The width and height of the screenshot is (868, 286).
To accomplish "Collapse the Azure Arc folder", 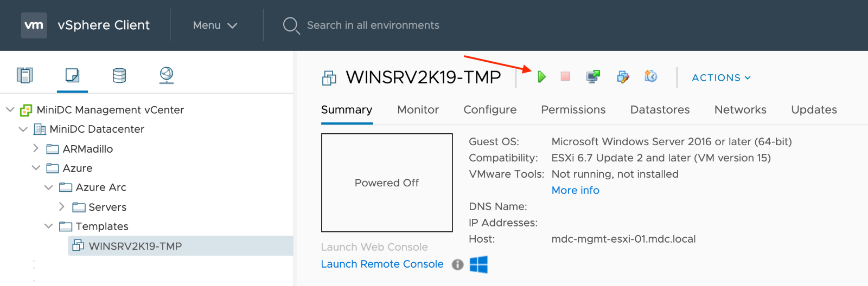I will coord(49,187).
